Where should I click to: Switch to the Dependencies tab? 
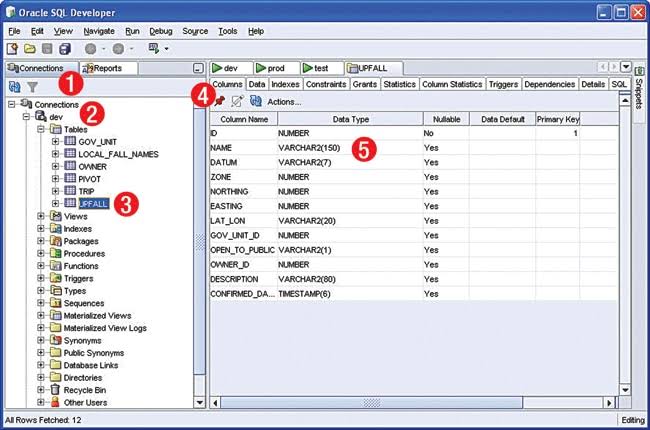[549, 84]
